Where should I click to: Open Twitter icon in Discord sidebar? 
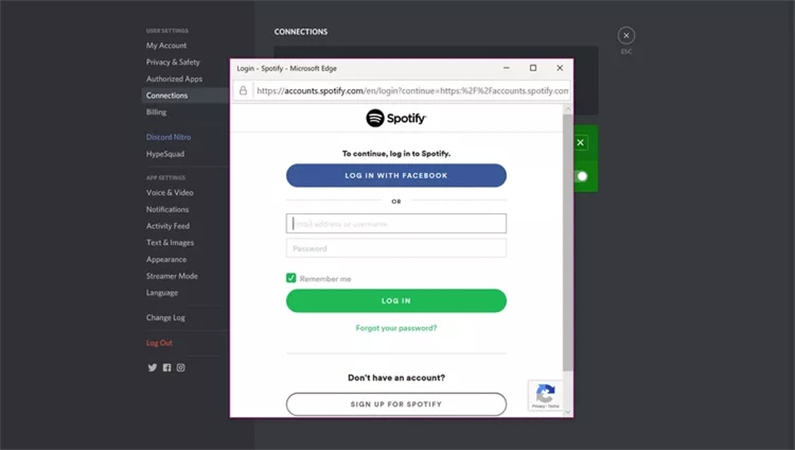[152, 367]
